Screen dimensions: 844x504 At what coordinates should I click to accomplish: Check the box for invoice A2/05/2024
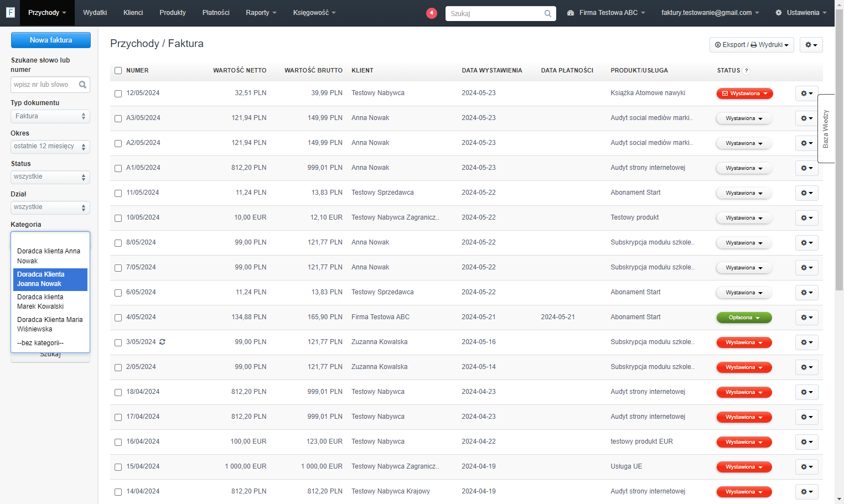point(118,143)
